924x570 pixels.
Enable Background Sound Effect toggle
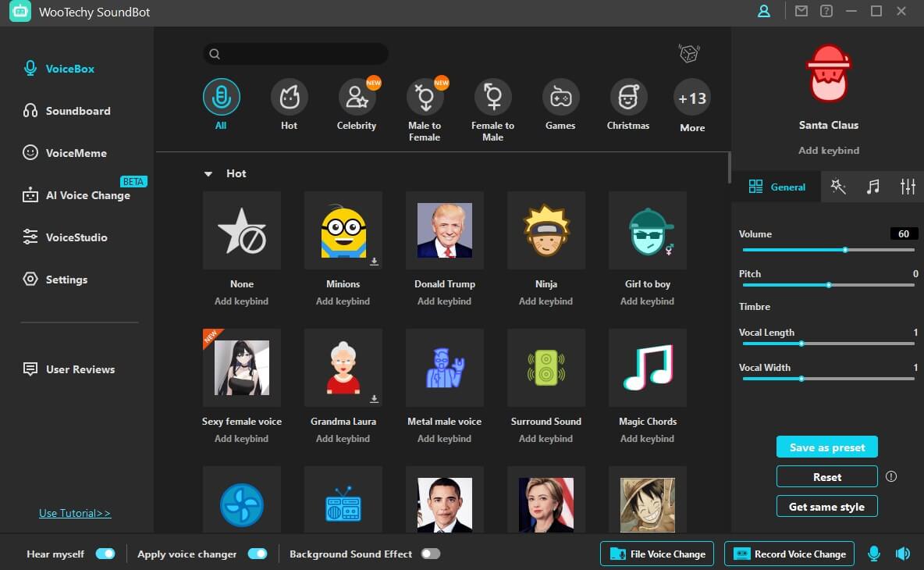tap(430, 554)
